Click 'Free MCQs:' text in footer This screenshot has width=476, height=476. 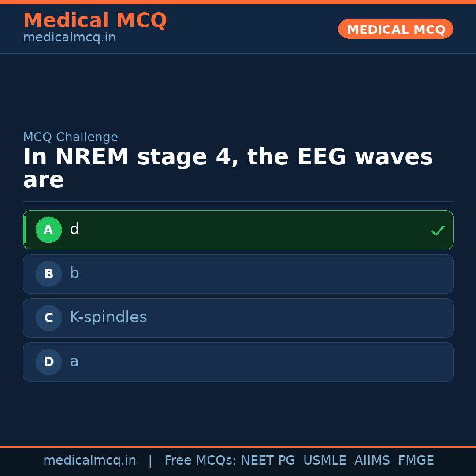[201, 461]
